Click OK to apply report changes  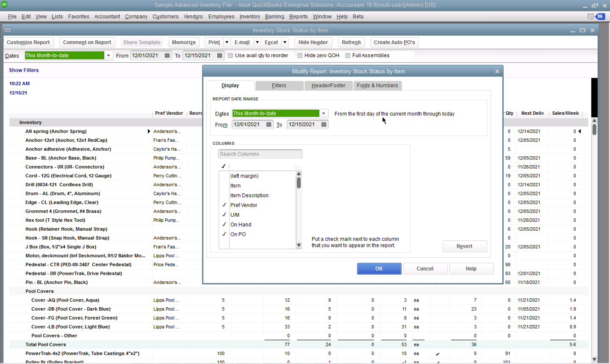click(x=379, y=269)
